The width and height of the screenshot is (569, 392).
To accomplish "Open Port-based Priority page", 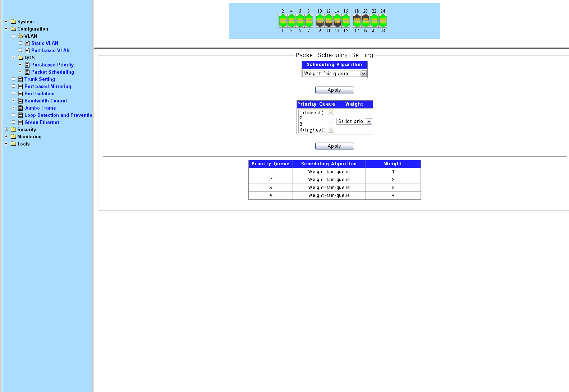I will tap(52, 65).
